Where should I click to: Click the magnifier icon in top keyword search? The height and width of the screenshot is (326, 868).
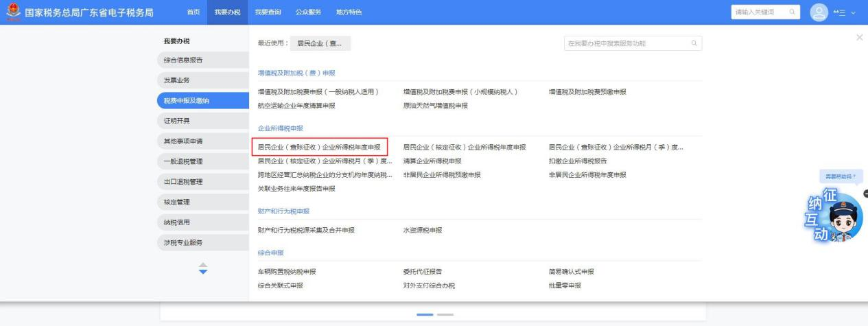pyautogui.click(x=791, y=12)
